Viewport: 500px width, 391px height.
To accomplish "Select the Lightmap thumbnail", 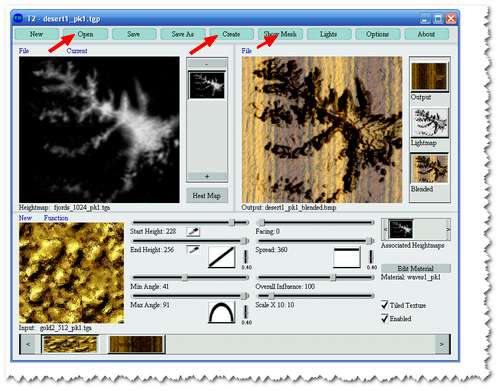I will pyautogui.click(x=430, y=122).
